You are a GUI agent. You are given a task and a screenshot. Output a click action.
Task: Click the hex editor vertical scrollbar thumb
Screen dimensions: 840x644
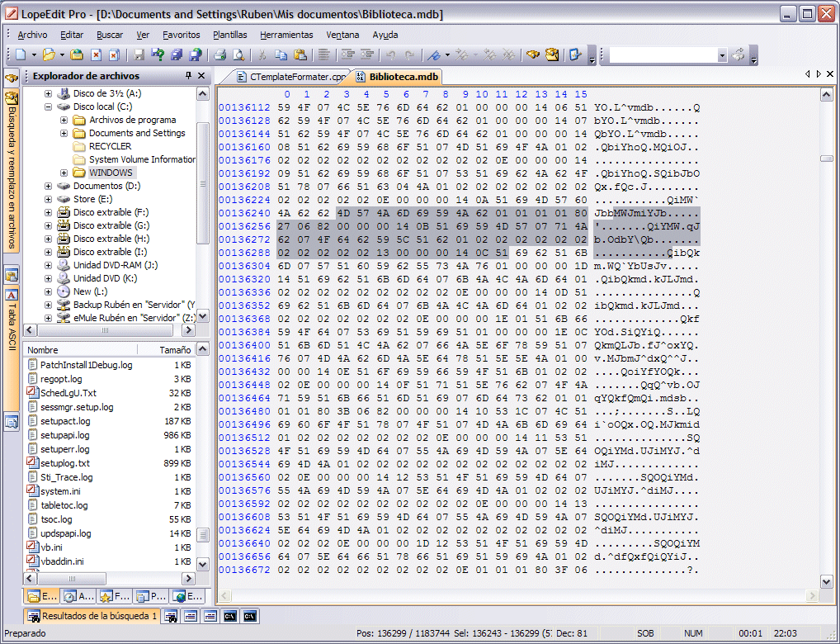point(827,159)
